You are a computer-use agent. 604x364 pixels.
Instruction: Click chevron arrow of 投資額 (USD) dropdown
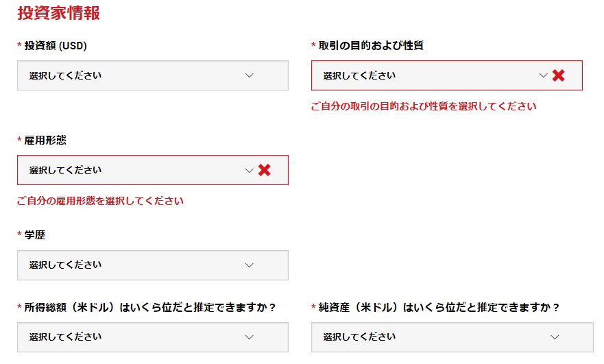(x=250, y=75)
